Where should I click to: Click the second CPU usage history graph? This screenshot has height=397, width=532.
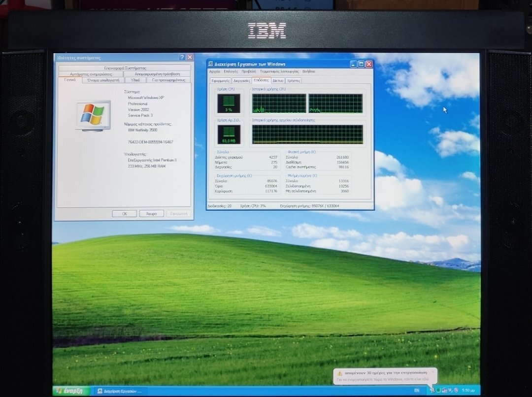point(335,103)
